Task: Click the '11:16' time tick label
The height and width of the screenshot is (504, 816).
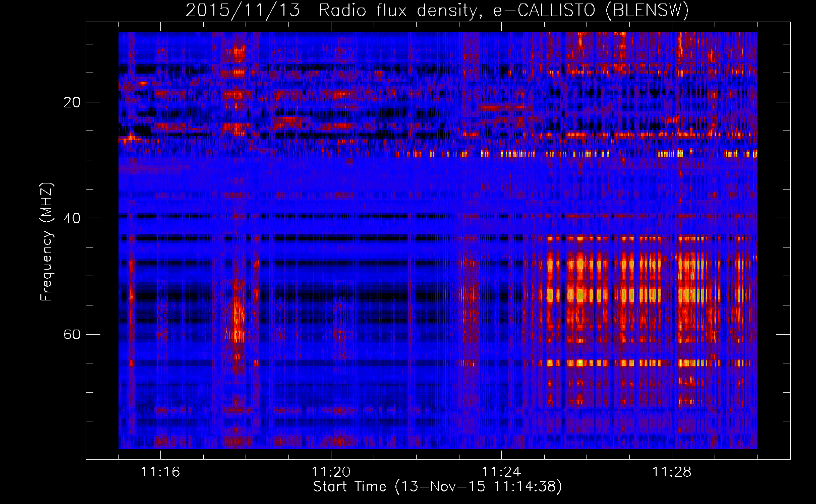Action: click(x=160, y=472)
